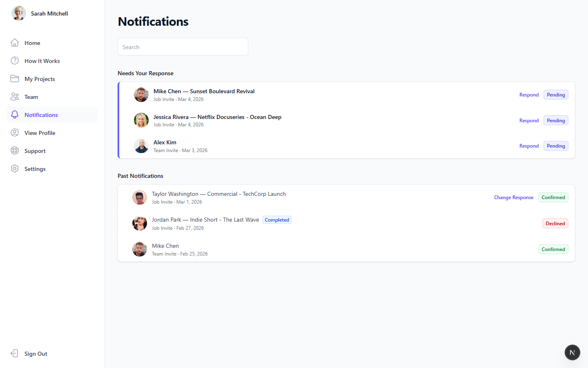Click the Pending badge on Alex Kim's invite
Viewport: 588px width, 368px height.
556,146
